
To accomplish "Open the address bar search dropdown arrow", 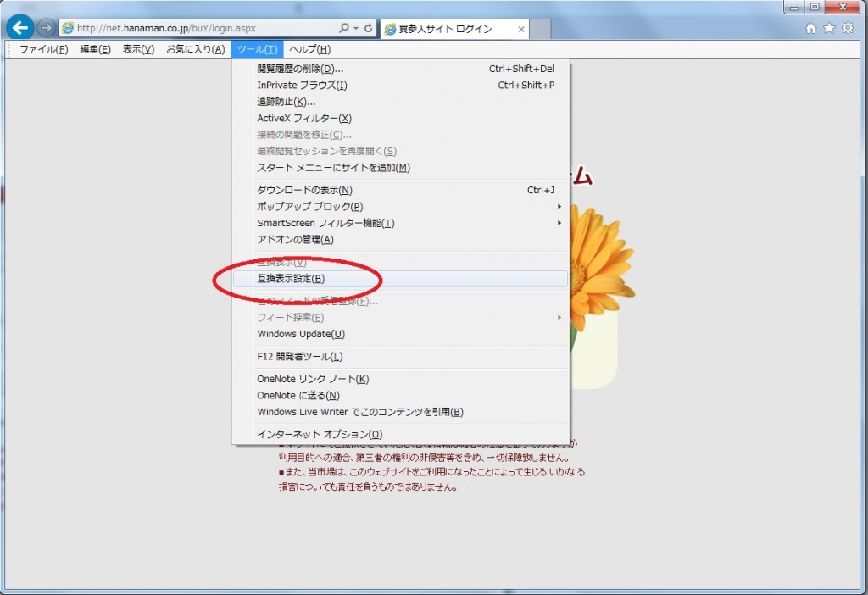I will [x=355, y=28].
